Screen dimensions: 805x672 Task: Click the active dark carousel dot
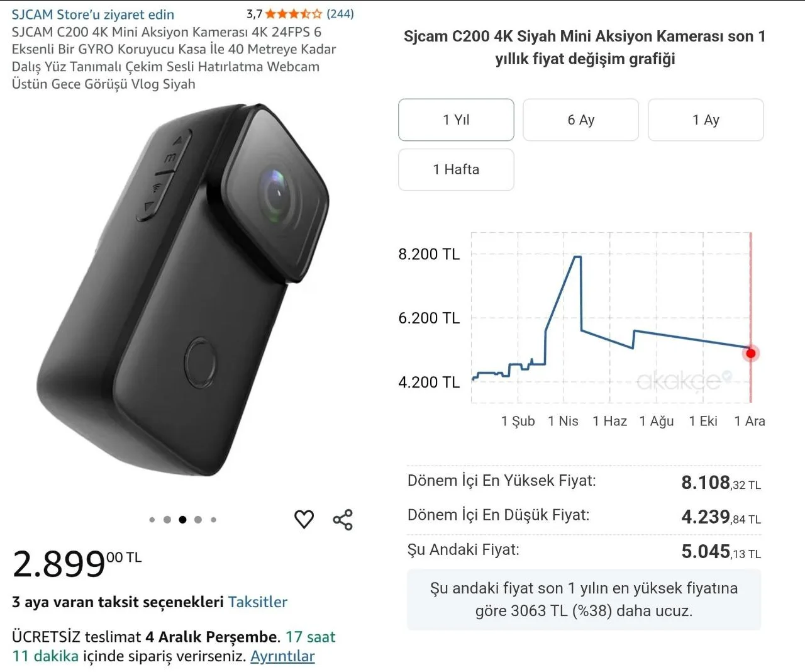[182, 520]
